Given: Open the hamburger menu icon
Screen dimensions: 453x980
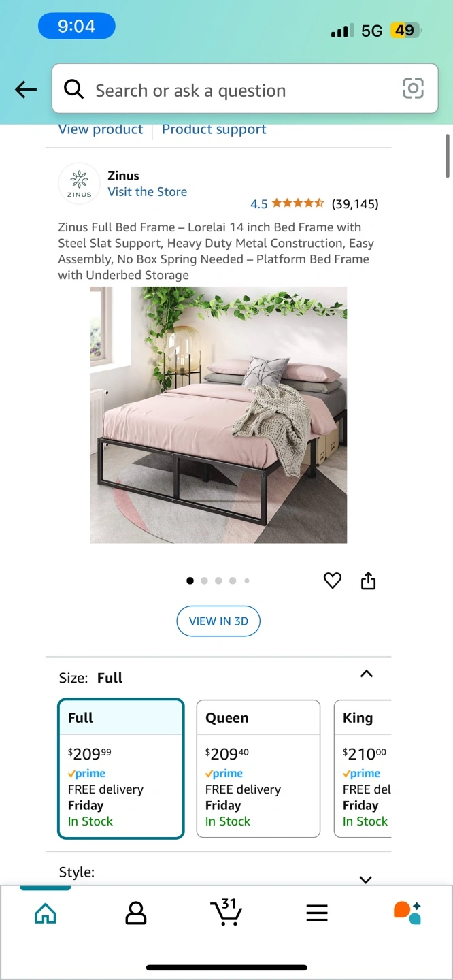Looking at the screenshot, I should pos(317,913).
